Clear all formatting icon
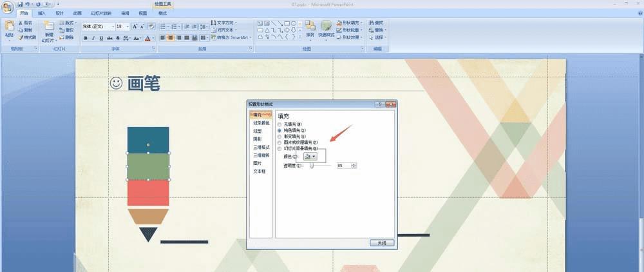 [151, 26]
